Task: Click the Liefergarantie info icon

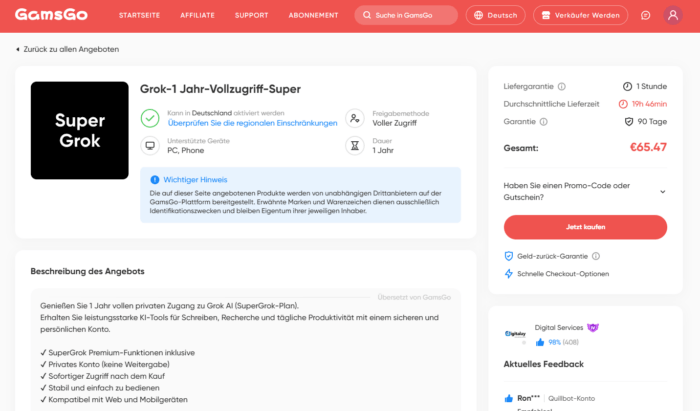Action: [562, 87]
